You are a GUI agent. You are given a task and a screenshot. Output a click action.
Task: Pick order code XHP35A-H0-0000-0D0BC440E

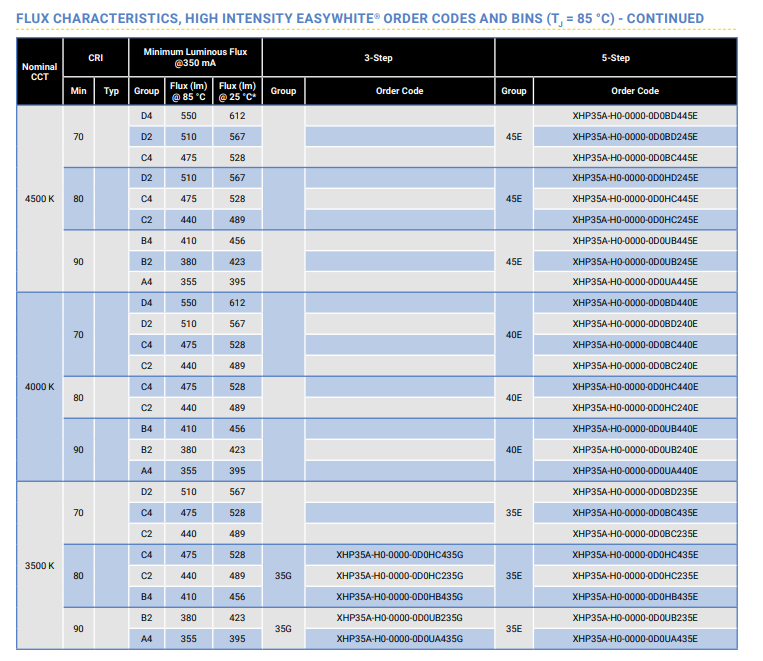point(635,345)
